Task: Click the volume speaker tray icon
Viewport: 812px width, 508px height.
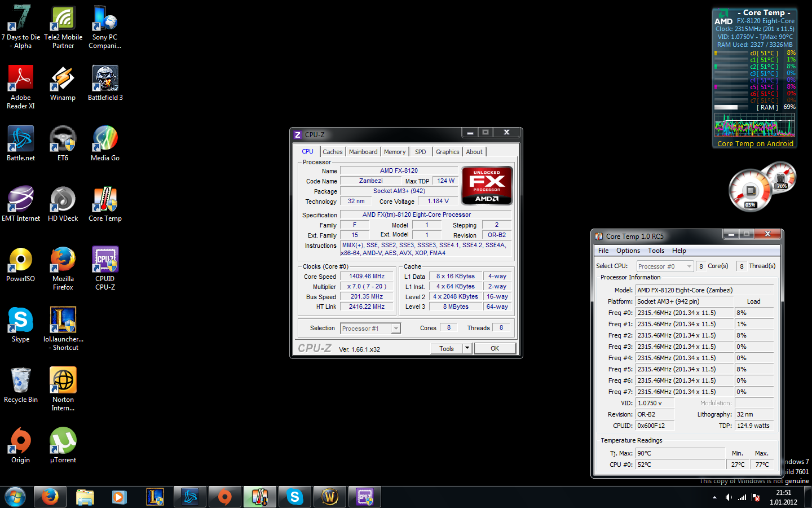Action: [x=729, y=497]
